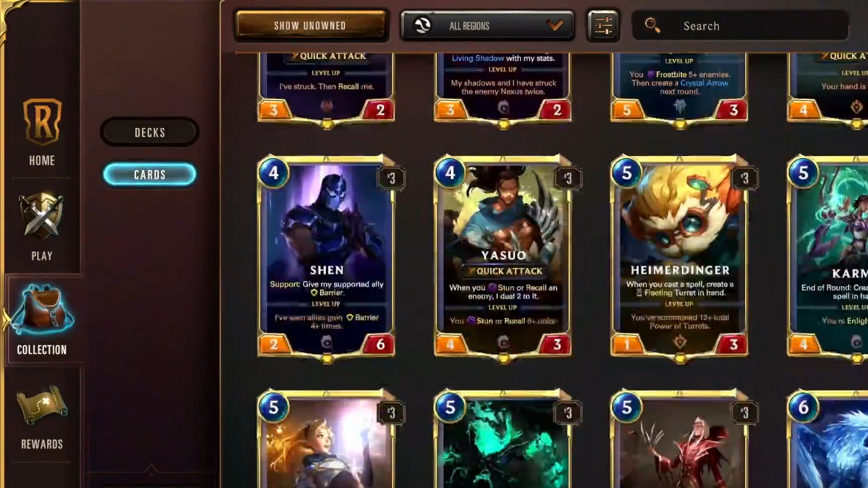This screenshot has width=868, height=488.
Task: Click Heimerdinger's card count badge
Action: click(x=744, y=178)
